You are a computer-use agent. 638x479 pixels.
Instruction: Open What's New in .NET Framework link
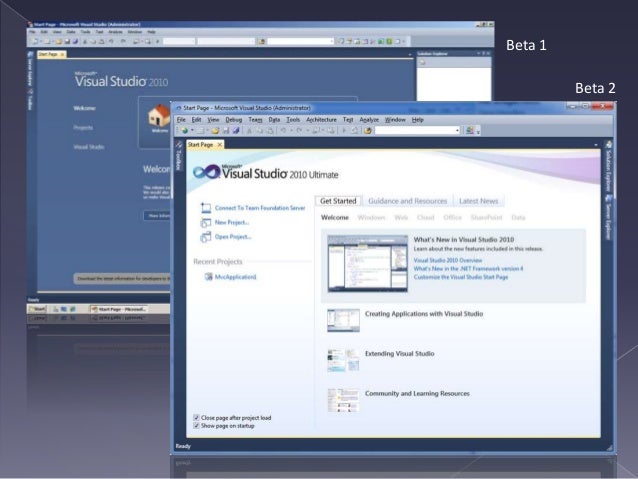(468, 269)
